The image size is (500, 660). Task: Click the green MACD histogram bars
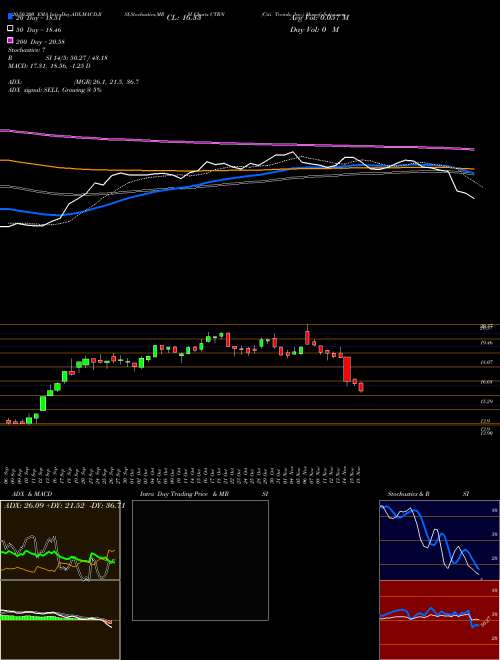[39, 617]
